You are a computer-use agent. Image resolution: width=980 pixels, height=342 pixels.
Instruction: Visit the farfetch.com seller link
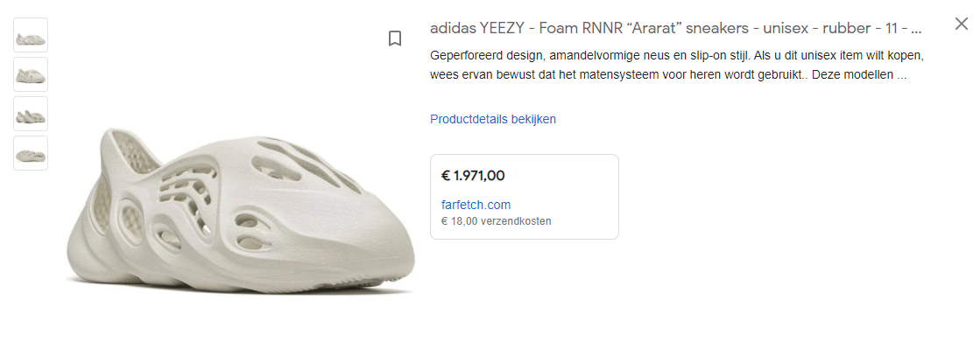coord(476,205)
